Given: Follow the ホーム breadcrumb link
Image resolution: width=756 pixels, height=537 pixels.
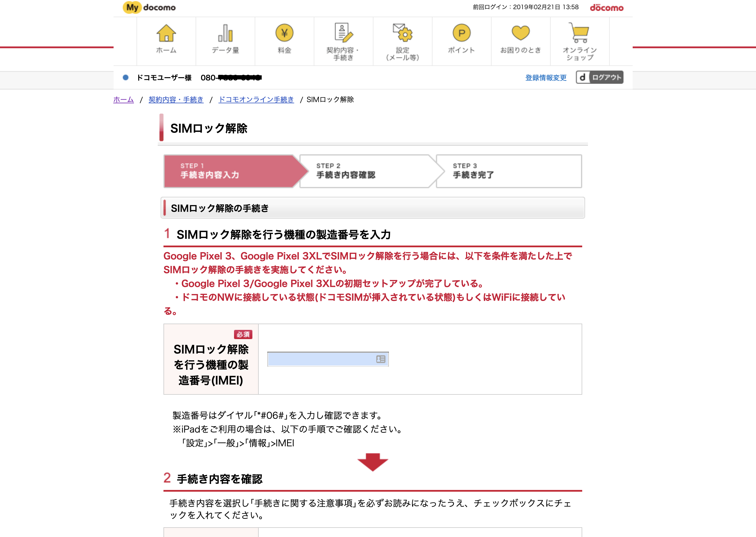Looking at the screenshot, I should pos(123,100).
